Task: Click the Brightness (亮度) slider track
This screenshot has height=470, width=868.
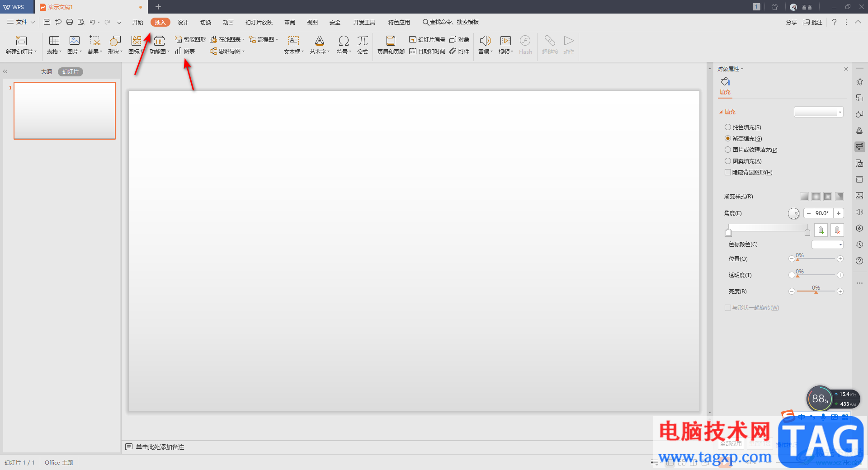Action: (816, 291)
